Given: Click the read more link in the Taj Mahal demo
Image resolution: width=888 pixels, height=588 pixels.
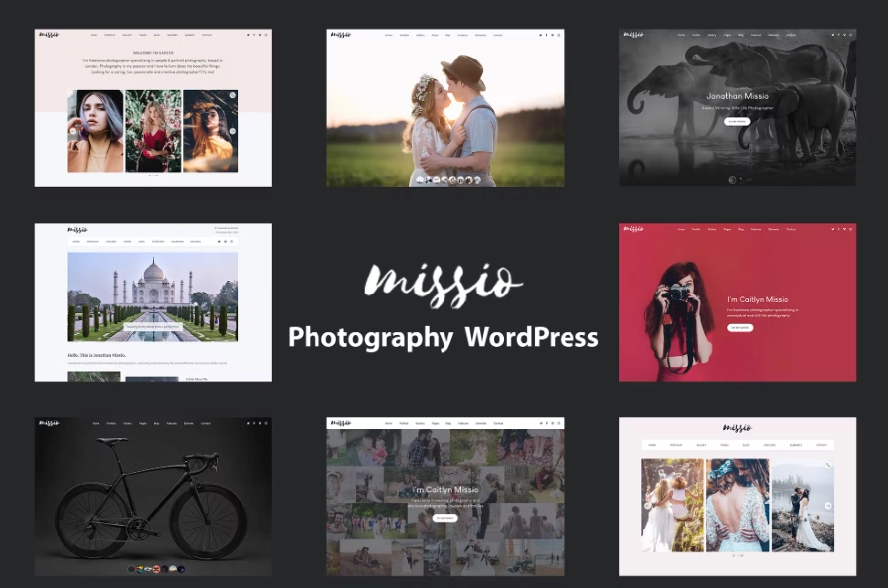Looking at the screenshot, I should coord(194,378).
